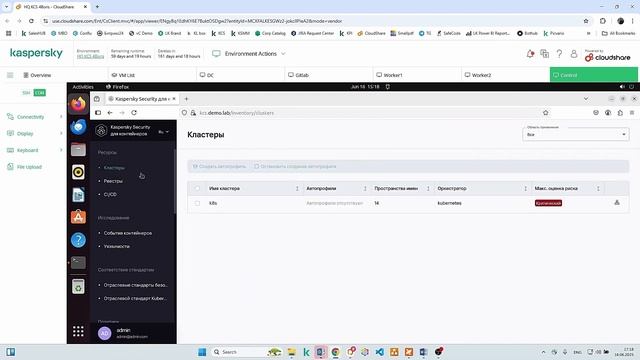The width and height of the screenshot is (640, 360).
Task: Select the green Control tab
Action: tap(593, 75)
